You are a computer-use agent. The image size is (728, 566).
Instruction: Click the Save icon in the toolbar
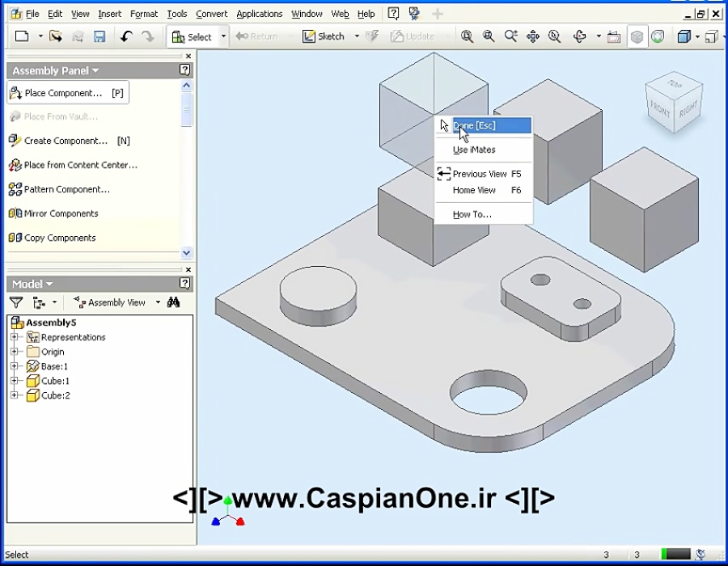tap(99, 36)
